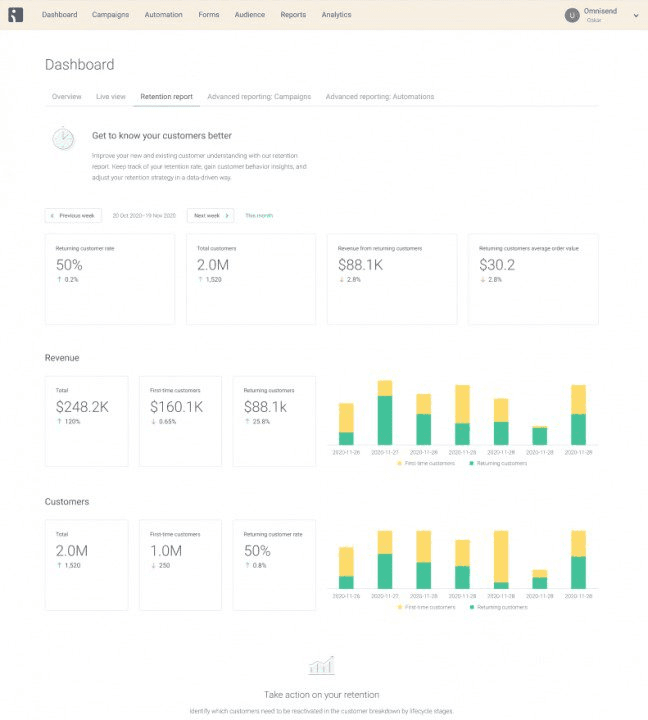Switch to the Live view tab
The width and height of the screenshot is (648, 720).
coord(111,96)
